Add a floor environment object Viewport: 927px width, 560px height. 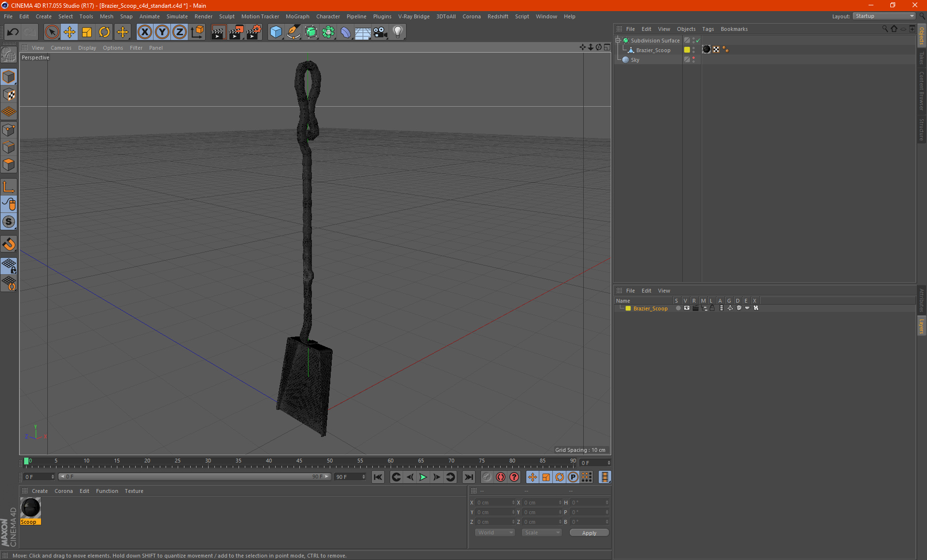click(363, 32)
